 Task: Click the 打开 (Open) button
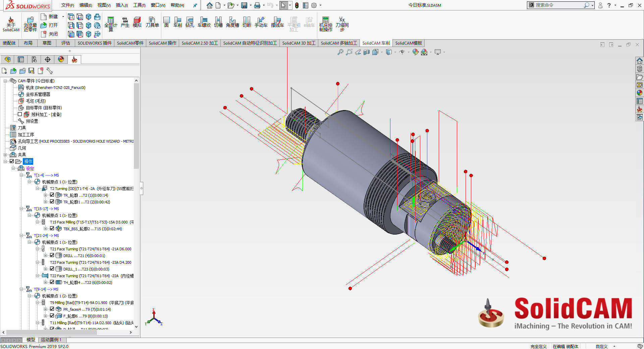coord(49,25)
